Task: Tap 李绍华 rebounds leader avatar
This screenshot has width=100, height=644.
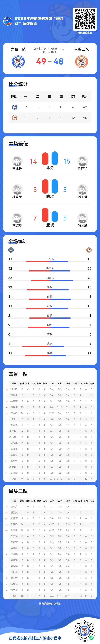Action: click(x=17, y=218)
